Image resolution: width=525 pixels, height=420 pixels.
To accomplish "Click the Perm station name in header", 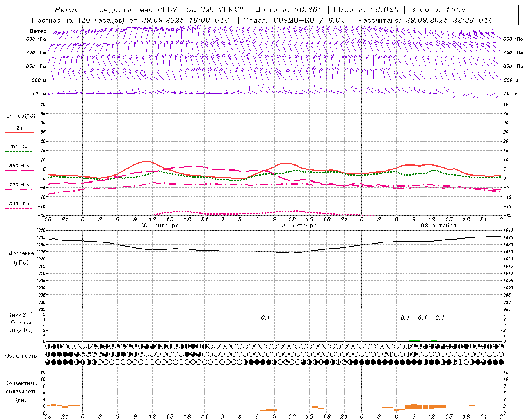I will (x=66, y=10).
